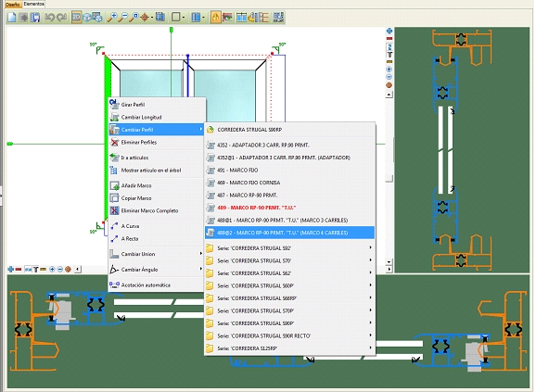Click red minus icon in right vertical toolbar
536x392 pixels.
pos(389,38)
